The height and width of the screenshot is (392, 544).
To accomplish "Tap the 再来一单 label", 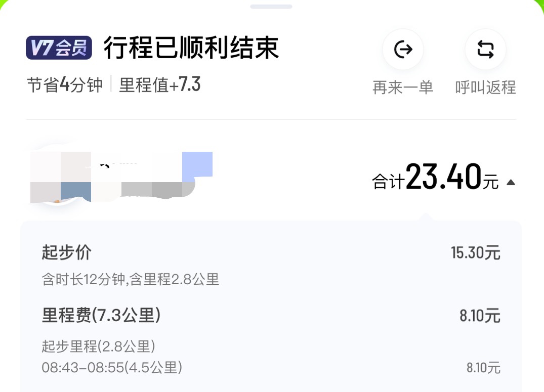I will click(403, 88).
